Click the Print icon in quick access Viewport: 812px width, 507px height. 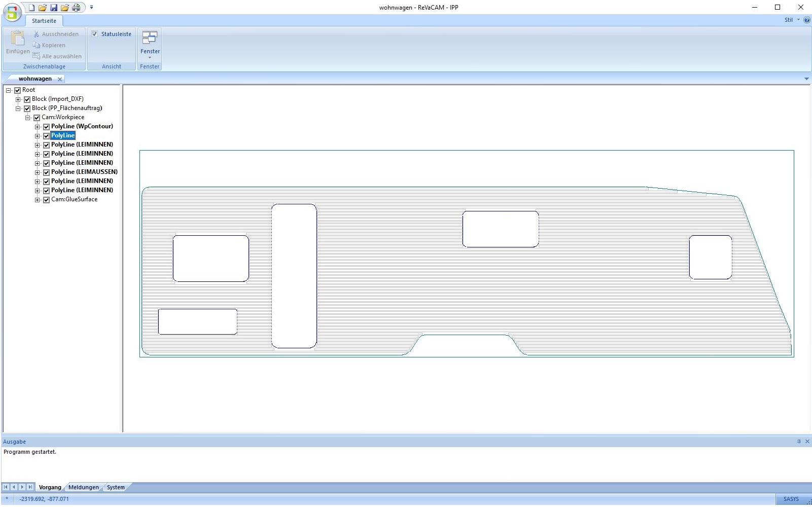point(76,8)
